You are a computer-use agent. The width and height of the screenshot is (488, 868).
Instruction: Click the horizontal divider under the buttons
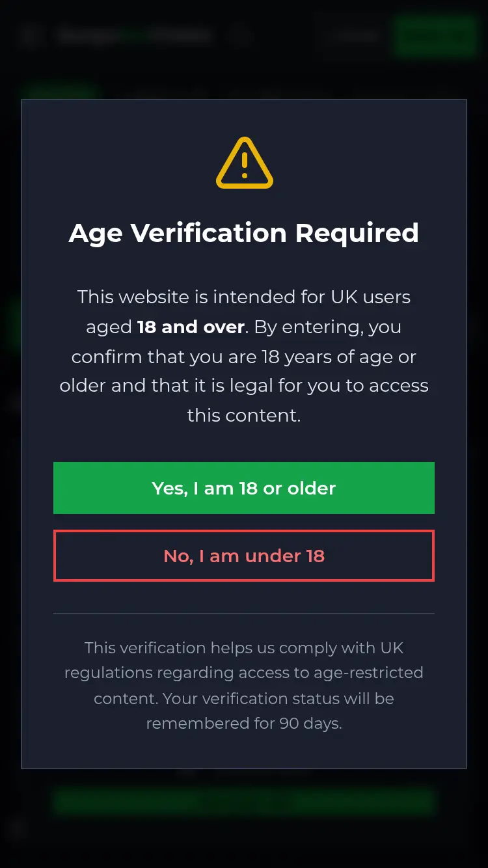pyautogui.click(x=244, y=613)
